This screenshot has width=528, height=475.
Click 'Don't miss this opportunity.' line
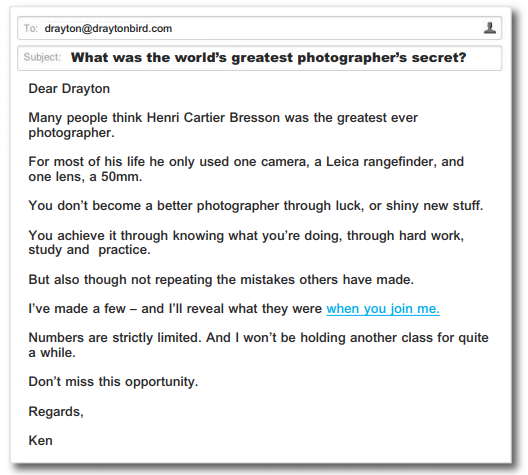coord(113,382)
